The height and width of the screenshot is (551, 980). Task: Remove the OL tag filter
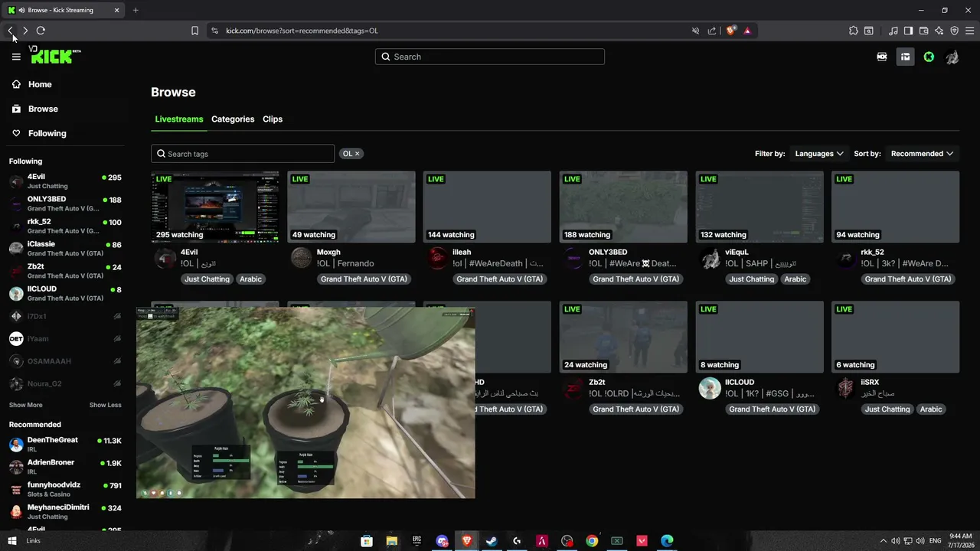357,154
